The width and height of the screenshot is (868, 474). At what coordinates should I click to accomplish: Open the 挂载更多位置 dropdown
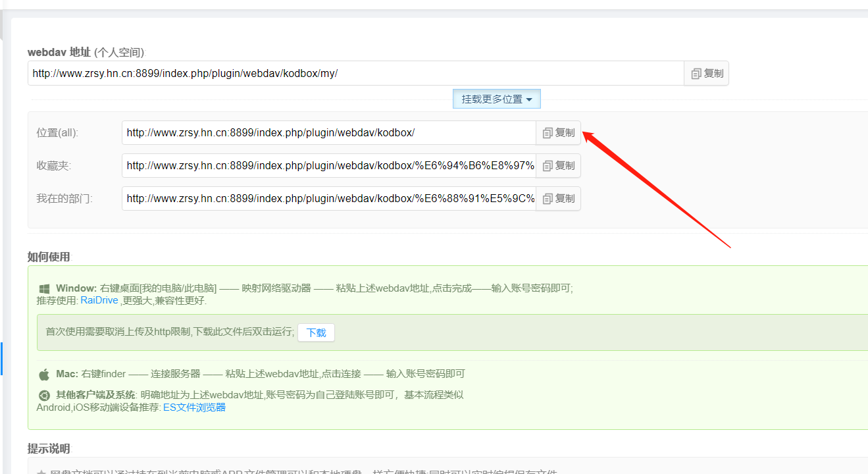click(x=496, y=99)
